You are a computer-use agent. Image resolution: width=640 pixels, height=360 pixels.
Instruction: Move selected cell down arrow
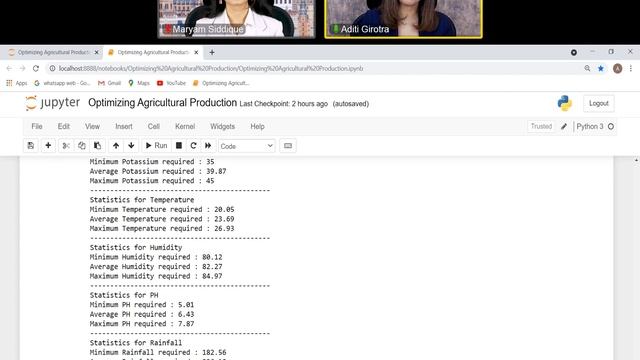coord(131,146)
